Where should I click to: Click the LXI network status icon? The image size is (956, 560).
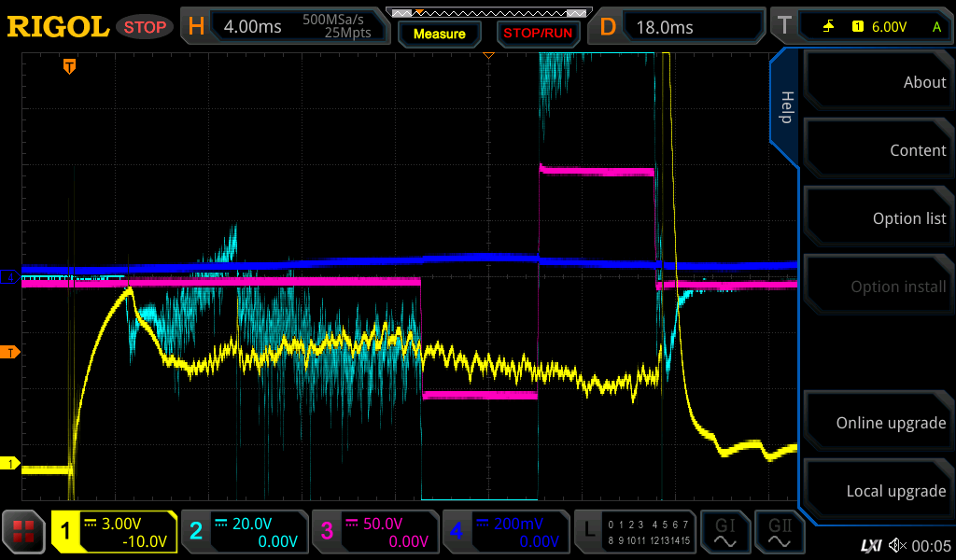(870, 544)
